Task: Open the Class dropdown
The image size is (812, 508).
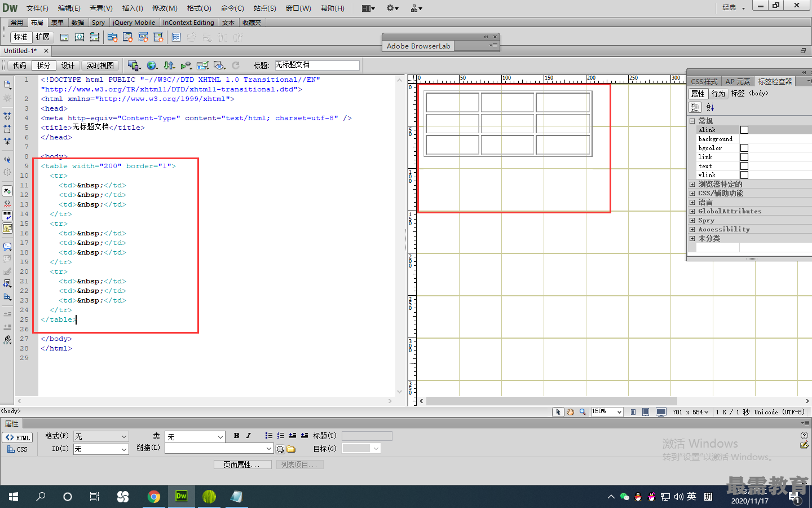Action: (x=195, y=436)
